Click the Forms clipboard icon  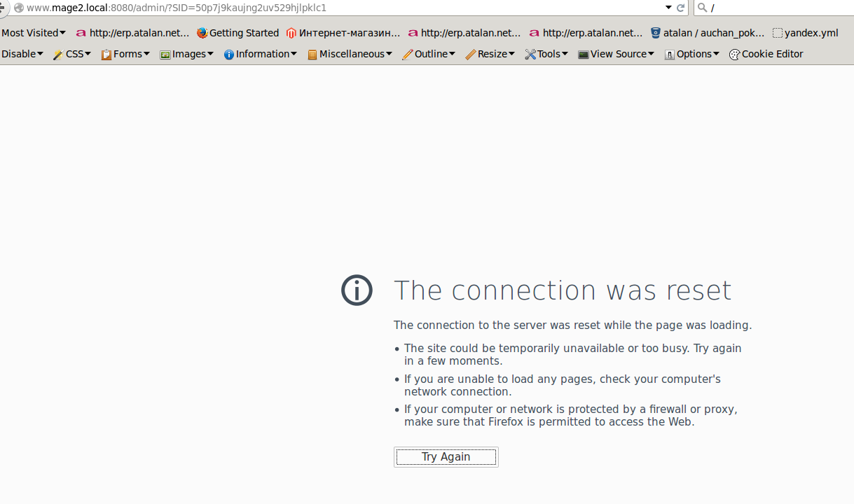coord(106,55)
